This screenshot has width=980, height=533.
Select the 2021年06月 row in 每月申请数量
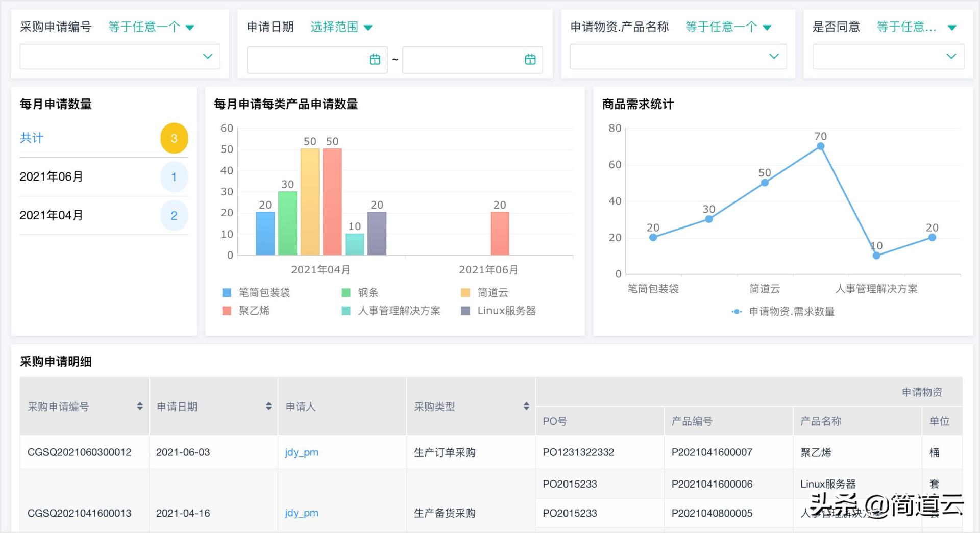coord(52,176)
